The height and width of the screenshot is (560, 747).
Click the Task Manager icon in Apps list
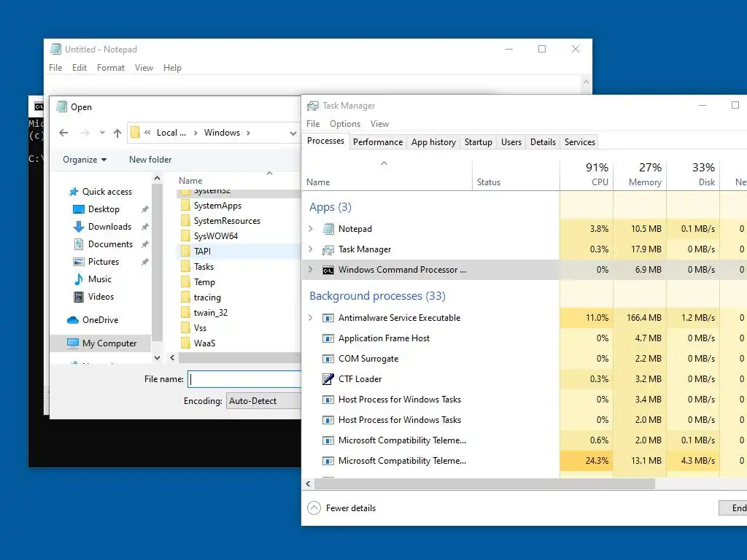pos(328,249)
